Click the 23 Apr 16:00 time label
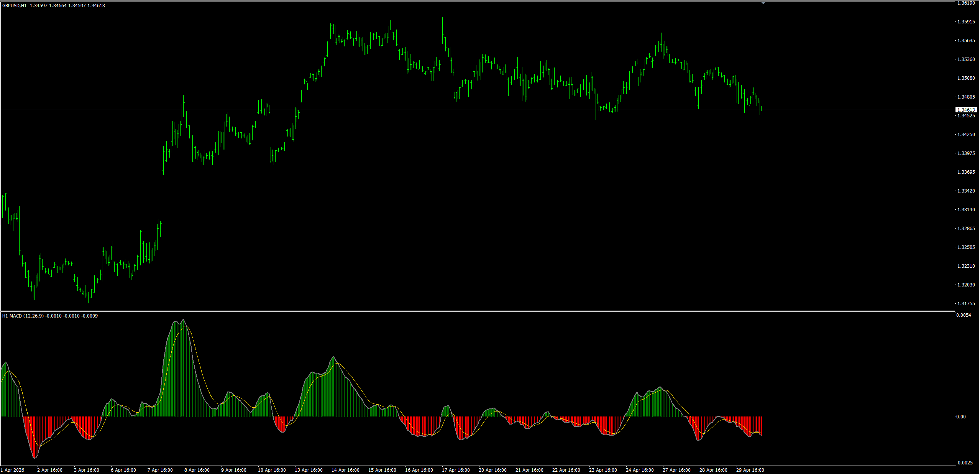This screenshot has height=474, width=980. (603, 470)
